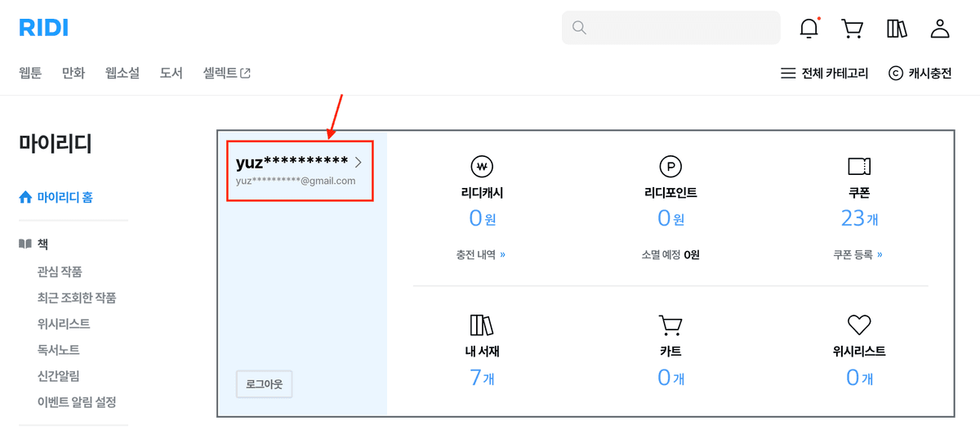980x439 pixels.
Task: Open 최근 조회한 작품 in the sidebar
Action: [x=77, y=298]
